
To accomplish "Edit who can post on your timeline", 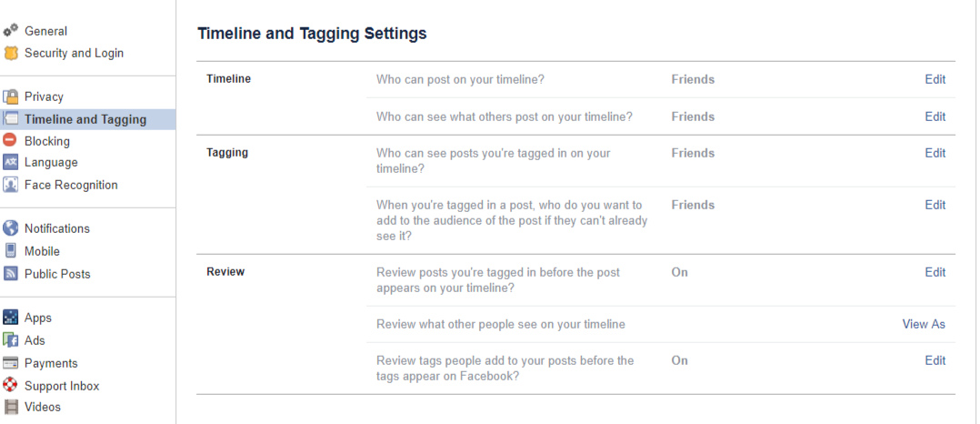I will [x=935, y=79].
